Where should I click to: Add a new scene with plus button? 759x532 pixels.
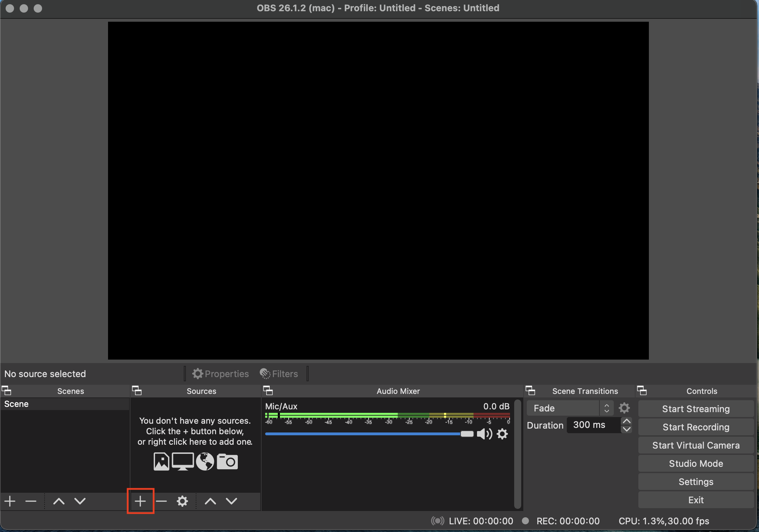10,501
